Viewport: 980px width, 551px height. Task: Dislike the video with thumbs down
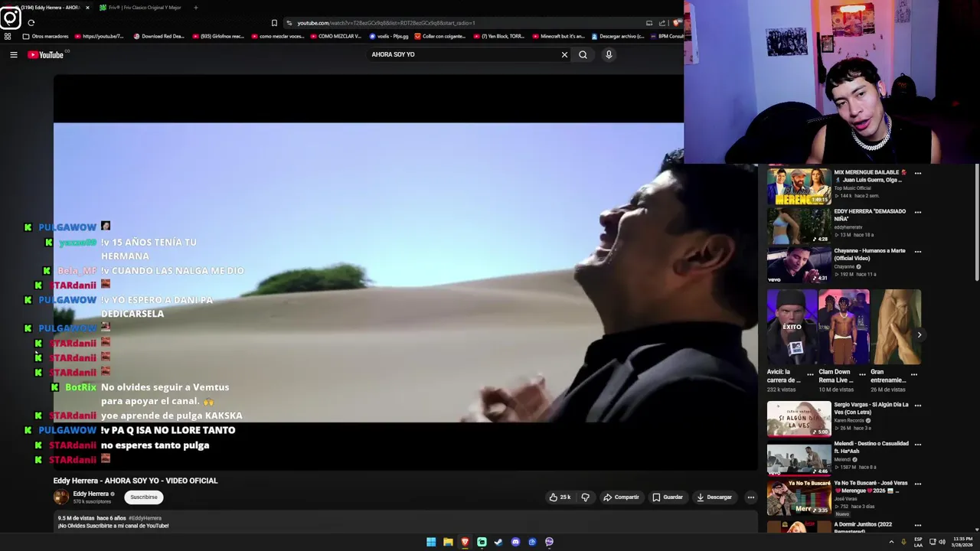(585, 497)
